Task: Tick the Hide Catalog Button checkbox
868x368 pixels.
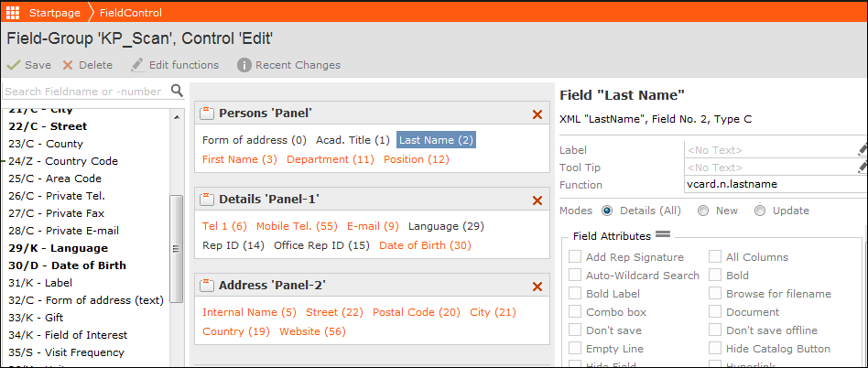Action: [715, 349]
